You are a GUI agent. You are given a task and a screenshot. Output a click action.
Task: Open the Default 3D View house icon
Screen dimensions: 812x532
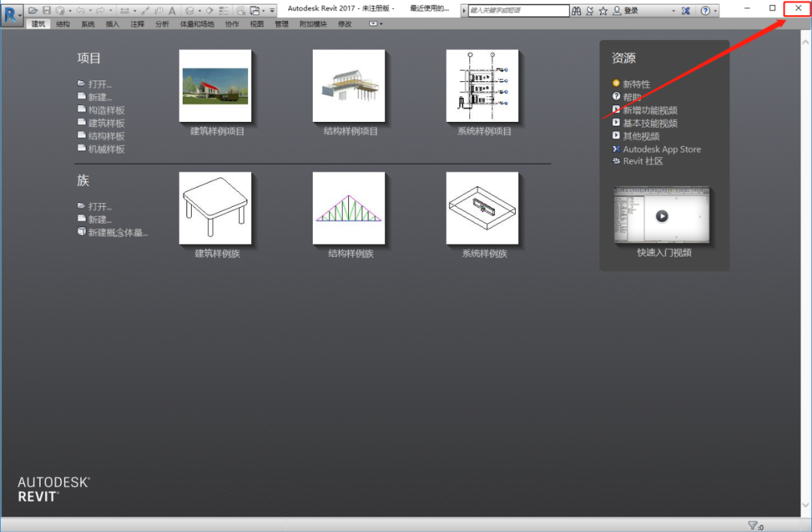click(x=190, y=11)
